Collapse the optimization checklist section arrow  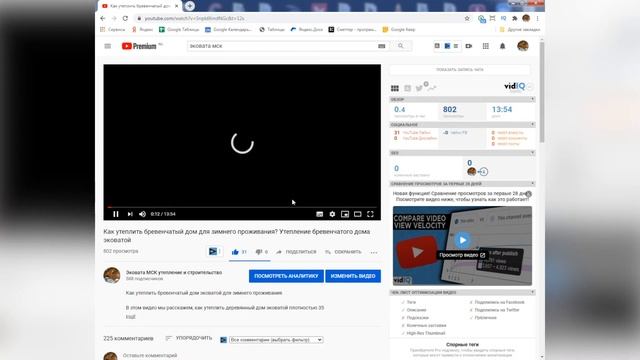coord(532,292)
